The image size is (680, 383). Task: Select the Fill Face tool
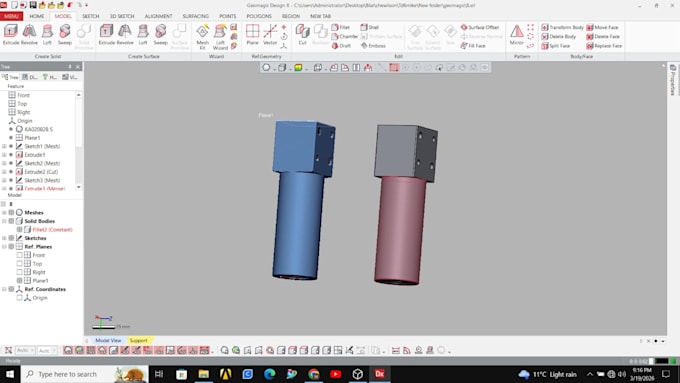click(x=473, y=46)
